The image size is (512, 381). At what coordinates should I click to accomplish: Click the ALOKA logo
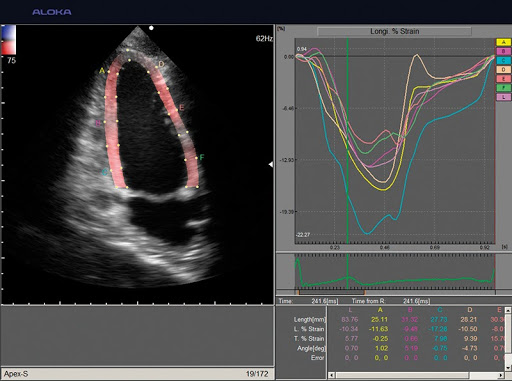tap(52, 12)
